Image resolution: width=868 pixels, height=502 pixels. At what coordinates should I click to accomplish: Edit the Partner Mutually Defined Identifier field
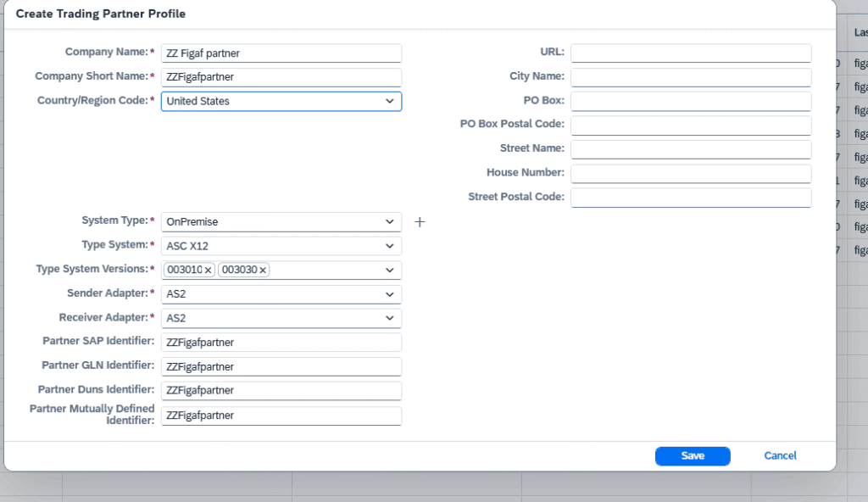pyautogui.click(x=281, y=416)
